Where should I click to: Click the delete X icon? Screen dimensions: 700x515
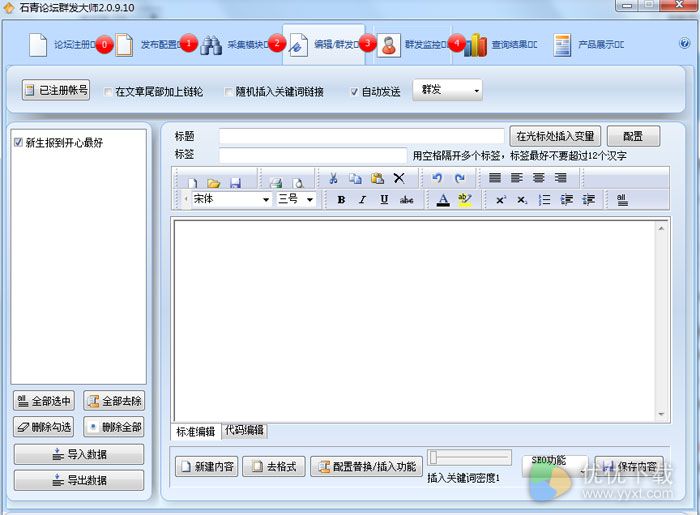tap(399, 179)
